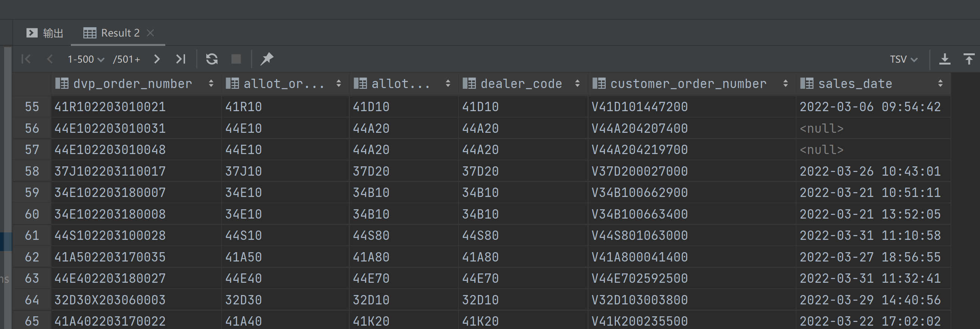This screenshot has width=980, height=329.
Task: Select the customer_order_number column header
Action: 688,84
